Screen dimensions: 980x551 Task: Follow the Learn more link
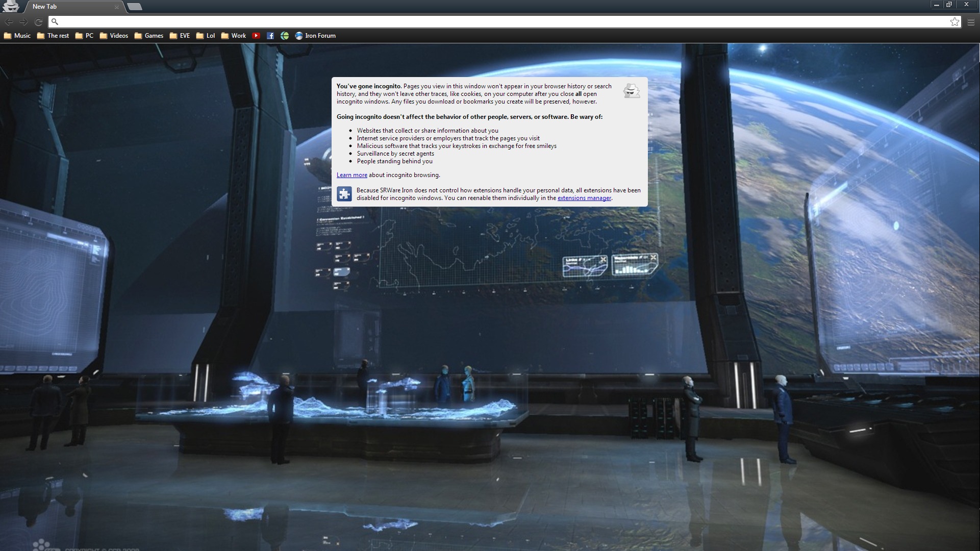point(351,175)
